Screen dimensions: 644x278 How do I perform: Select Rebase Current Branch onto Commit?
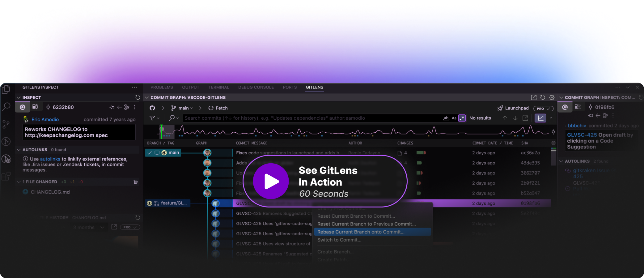point(361,232)
